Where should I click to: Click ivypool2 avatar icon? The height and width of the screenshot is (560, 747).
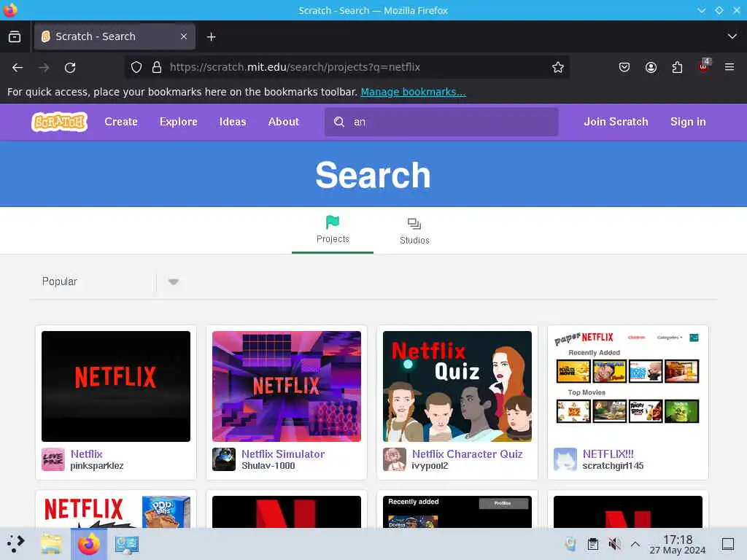pos(395,459)
